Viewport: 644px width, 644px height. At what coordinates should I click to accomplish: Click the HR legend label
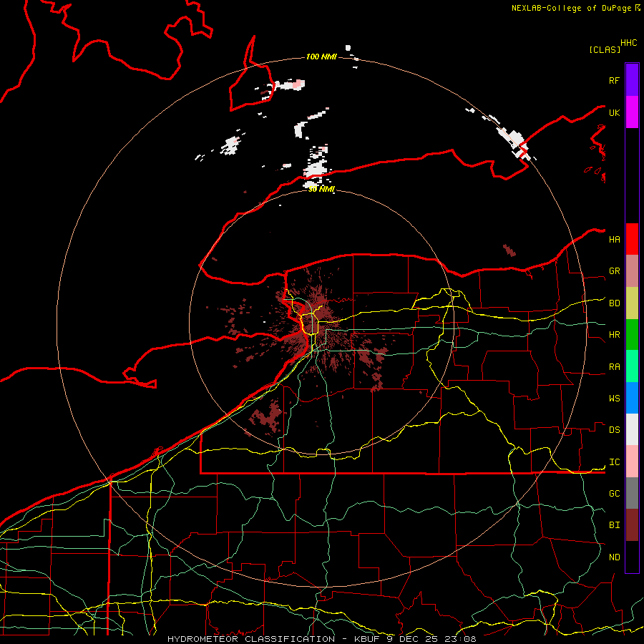pyautogui.click(x=614, y=335)
